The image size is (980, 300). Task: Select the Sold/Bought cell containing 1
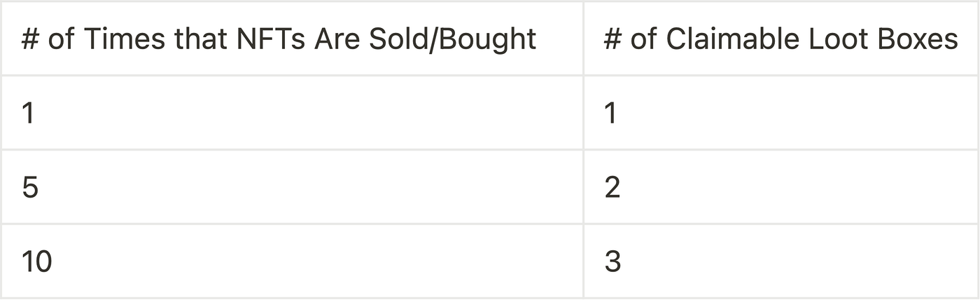click(x=292, y=112)
